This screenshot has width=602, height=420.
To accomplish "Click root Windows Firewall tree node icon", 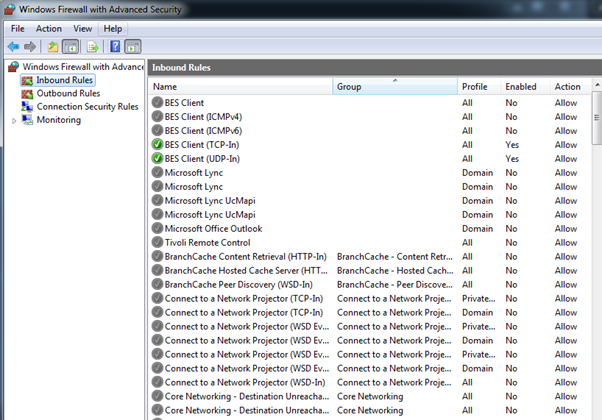I will point(13,67).
